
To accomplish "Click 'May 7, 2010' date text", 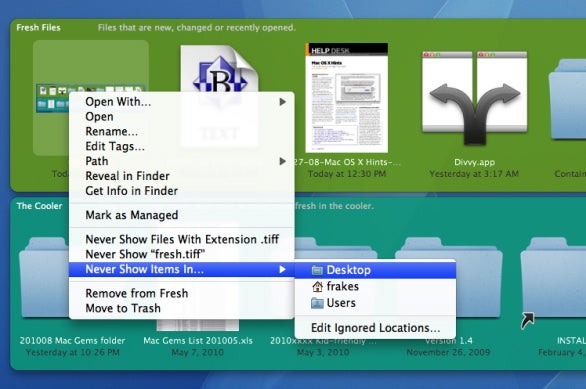I will [x=197, y=352].
